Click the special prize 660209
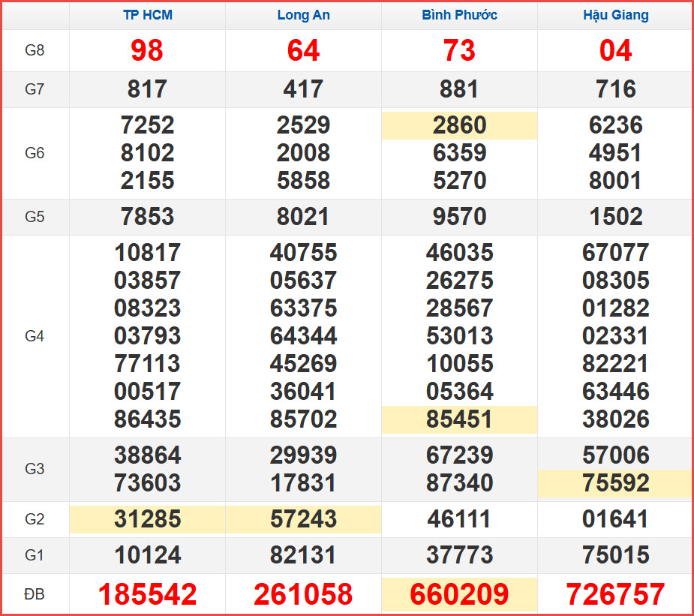The image size is (694, 616). (x=459, y=594)
